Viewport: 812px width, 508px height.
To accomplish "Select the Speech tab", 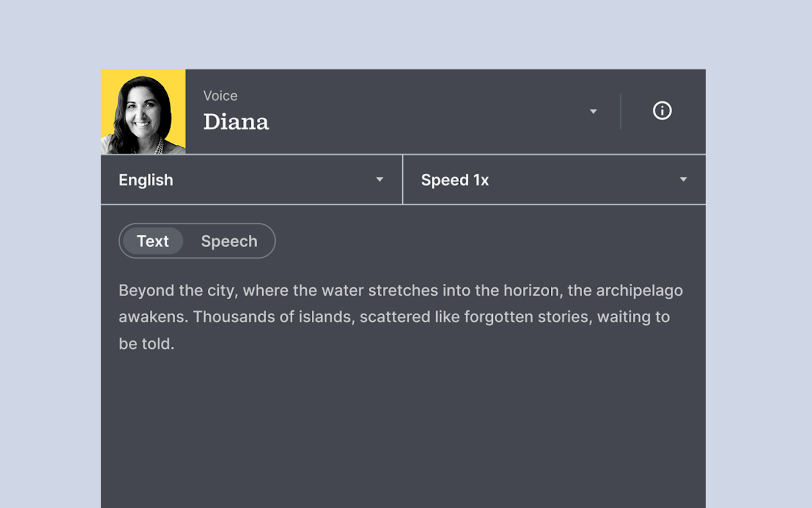I will tap(229, 240).
